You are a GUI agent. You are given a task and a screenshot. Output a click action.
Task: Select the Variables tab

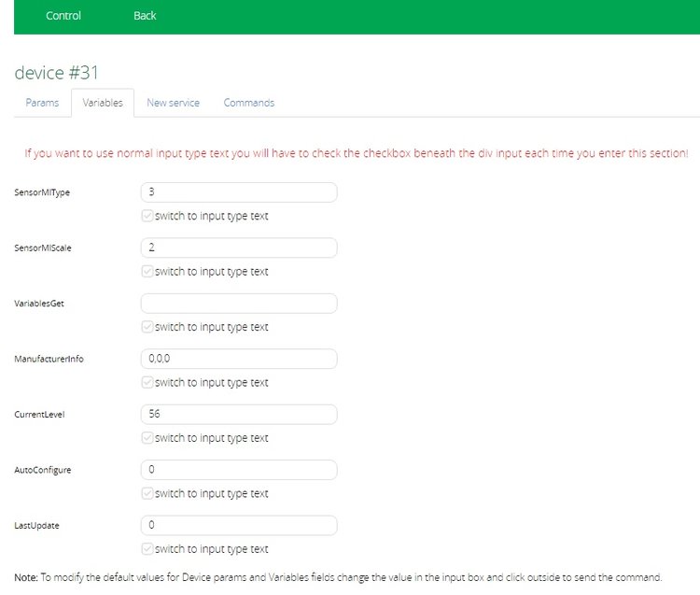pyautogui.click(x=103, y=103)
